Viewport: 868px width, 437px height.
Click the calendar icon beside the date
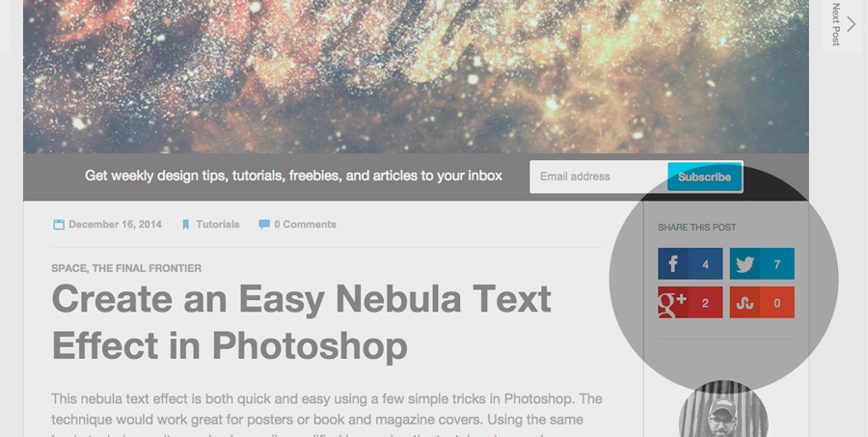[x=59, y=225]
